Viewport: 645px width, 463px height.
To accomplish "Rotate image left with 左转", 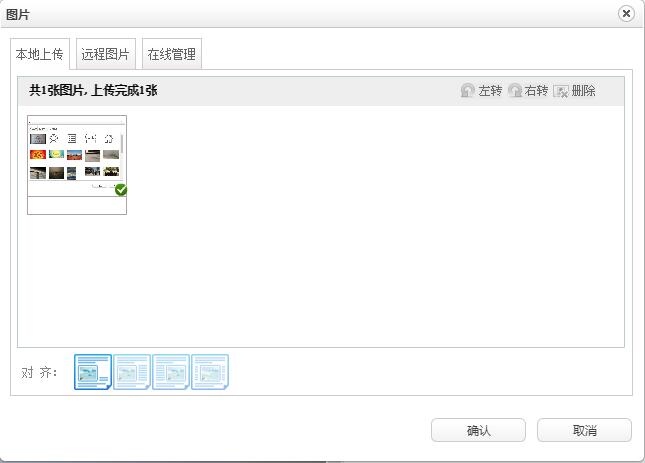I will tap(481, 90).
